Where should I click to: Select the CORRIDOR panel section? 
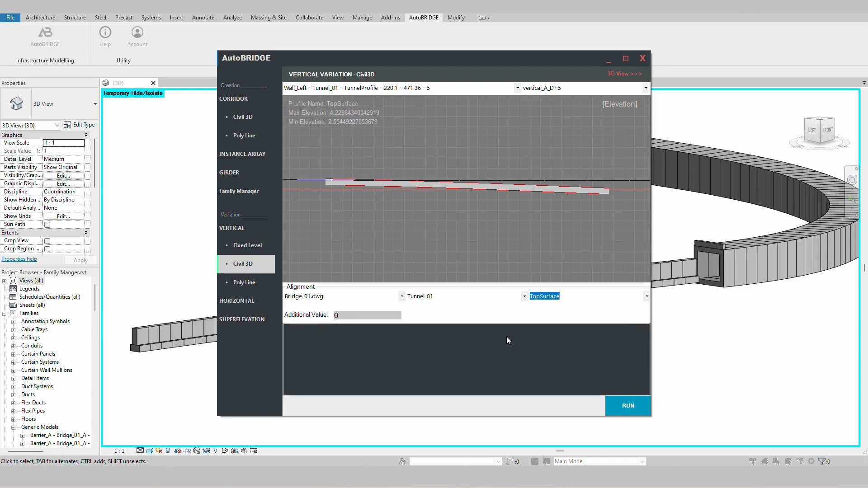(x=233, y=99)
